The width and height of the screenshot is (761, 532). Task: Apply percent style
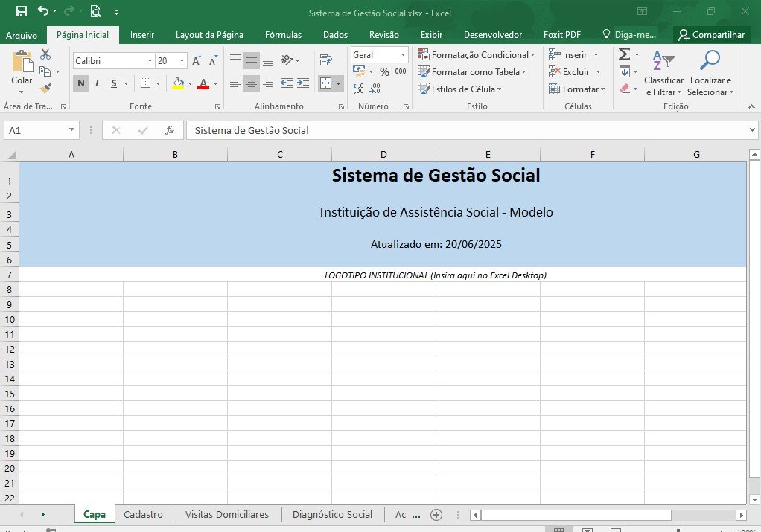pyautogui.click(x=384, y=71)
